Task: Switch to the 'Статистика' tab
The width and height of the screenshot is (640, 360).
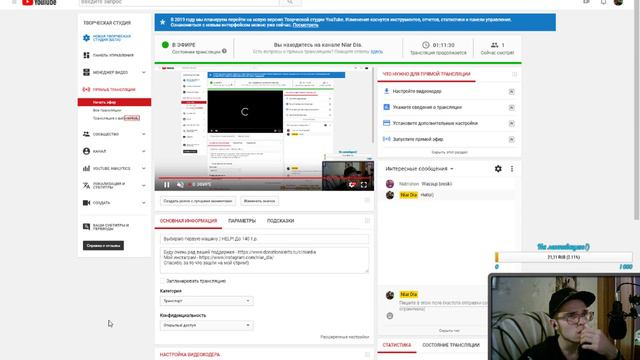Action: pyautogui.click(x=397, y=345)
